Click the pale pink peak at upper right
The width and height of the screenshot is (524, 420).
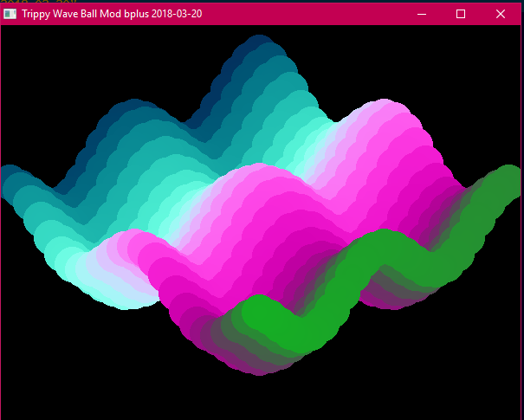click(x=390, y=121)
